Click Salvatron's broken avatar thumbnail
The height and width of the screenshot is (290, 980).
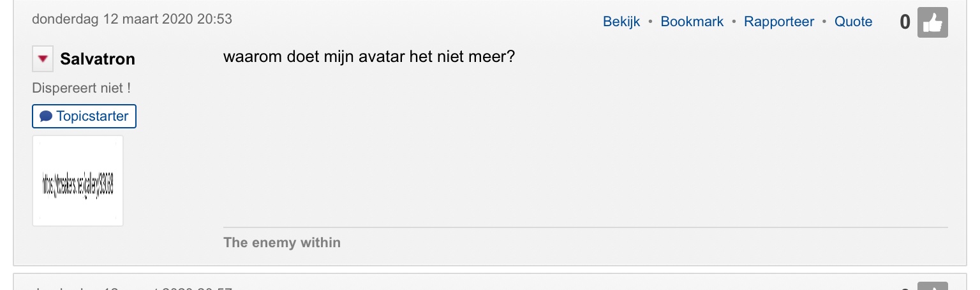[x=78, y=181]
